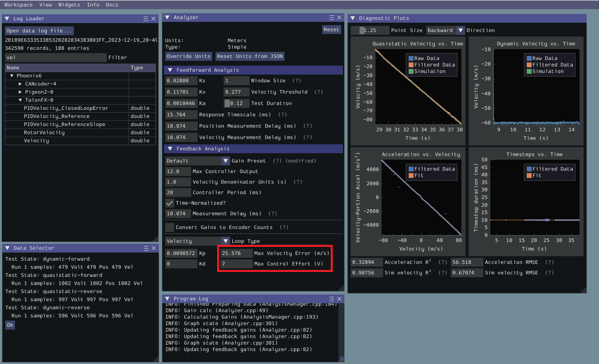Click the Acceleration RMSE help question mark
Image resolution: width=599 pixels, height=364 pixels.
(549, 262)
